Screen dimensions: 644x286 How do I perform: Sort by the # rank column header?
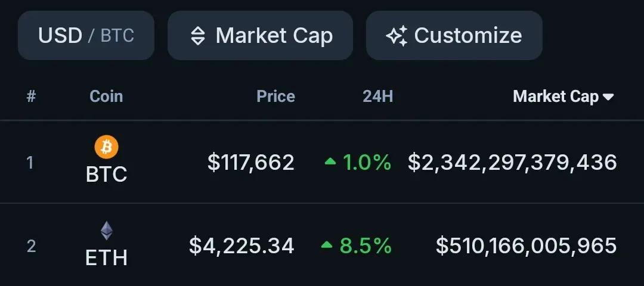coord(31,97)
